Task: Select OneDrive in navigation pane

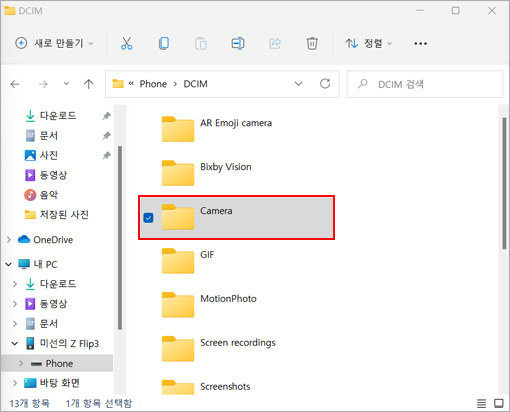Action: (53, 240)
